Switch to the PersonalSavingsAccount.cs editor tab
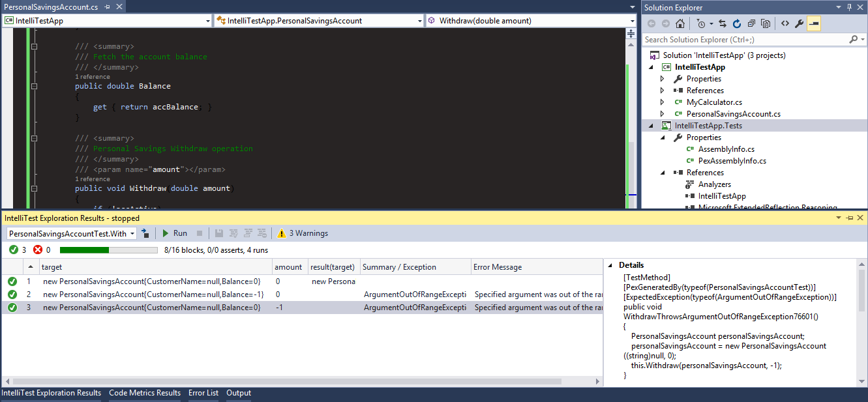 pos(52,6)
